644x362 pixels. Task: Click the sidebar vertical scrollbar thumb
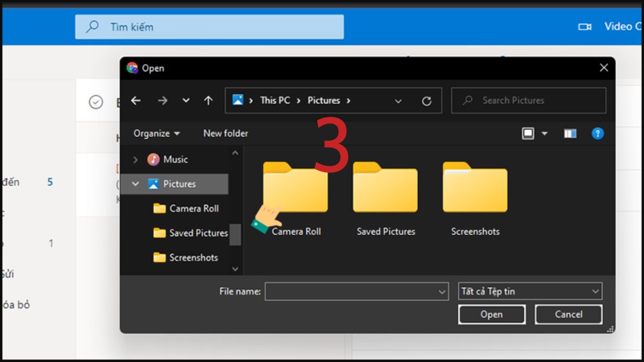tap(235, 234)
